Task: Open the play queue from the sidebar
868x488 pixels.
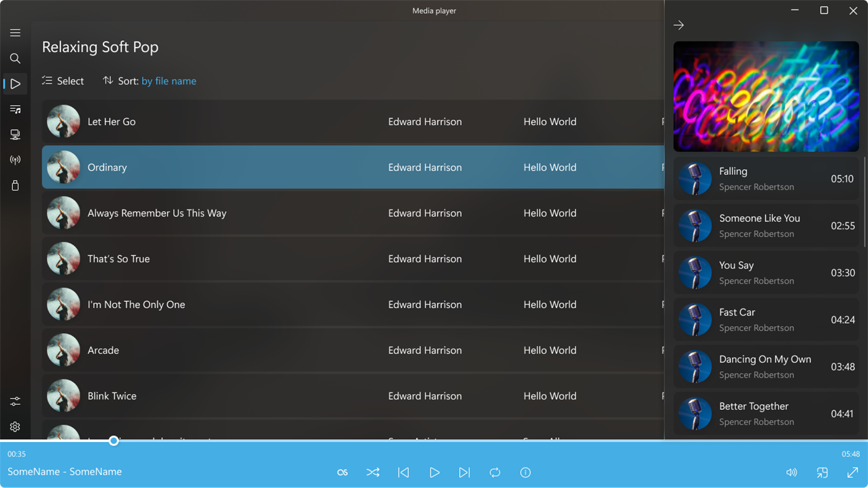Action: 15,109
